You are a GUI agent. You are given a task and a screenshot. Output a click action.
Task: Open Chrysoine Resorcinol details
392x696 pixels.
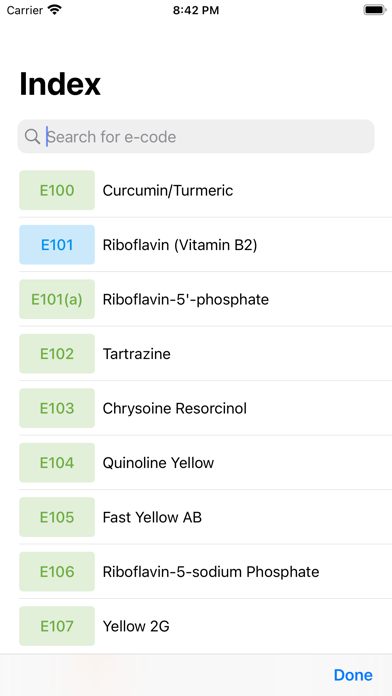(x=206, y=408)
